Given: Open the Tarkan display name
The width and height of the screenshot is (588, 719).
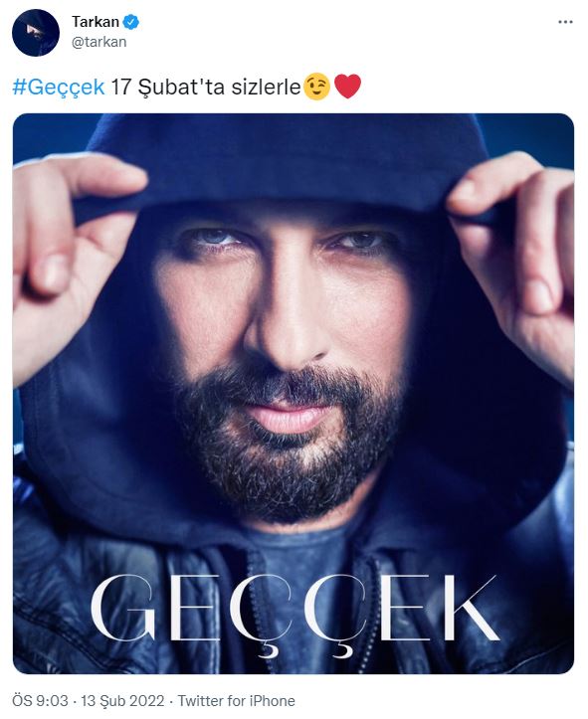Looking at the screenshot, I should tap(96, 22).
